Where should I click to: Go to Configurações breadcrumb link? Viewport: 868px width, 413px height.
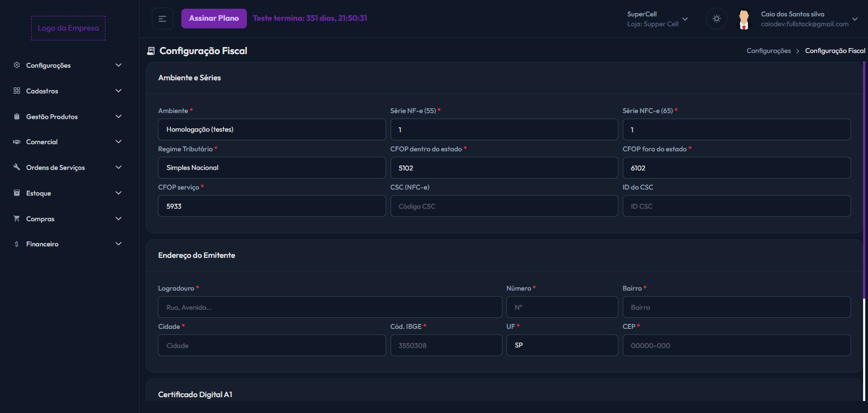(769, 51)
